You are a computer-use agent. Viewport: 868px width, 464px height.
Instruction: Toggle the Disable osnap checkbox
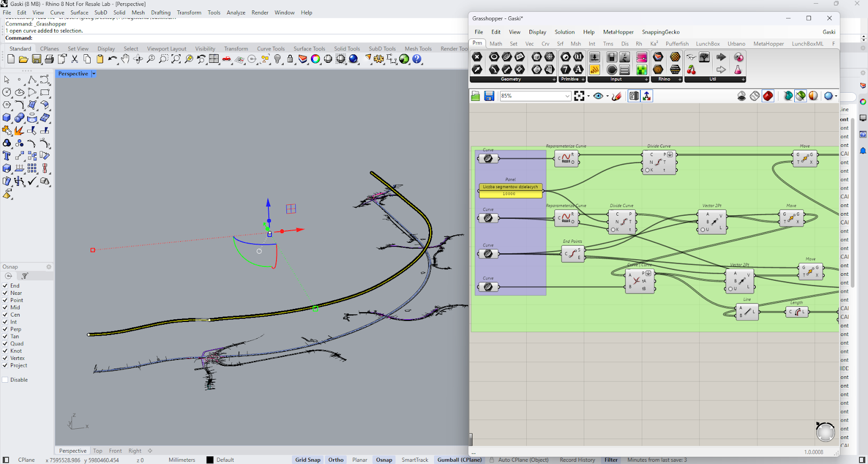tap(5, 380)
